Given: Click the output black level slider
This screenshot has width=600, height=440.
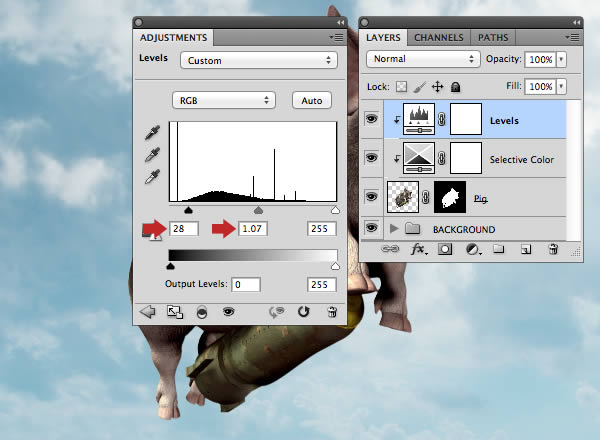Looking at the screenshot, I should pos(171,266).
